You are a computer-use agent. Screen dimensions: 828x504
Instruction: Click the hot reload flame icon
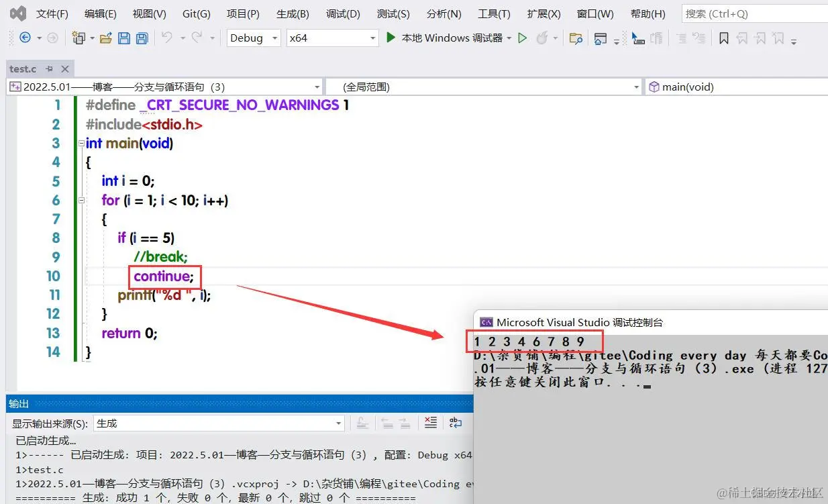coord(542,38)
